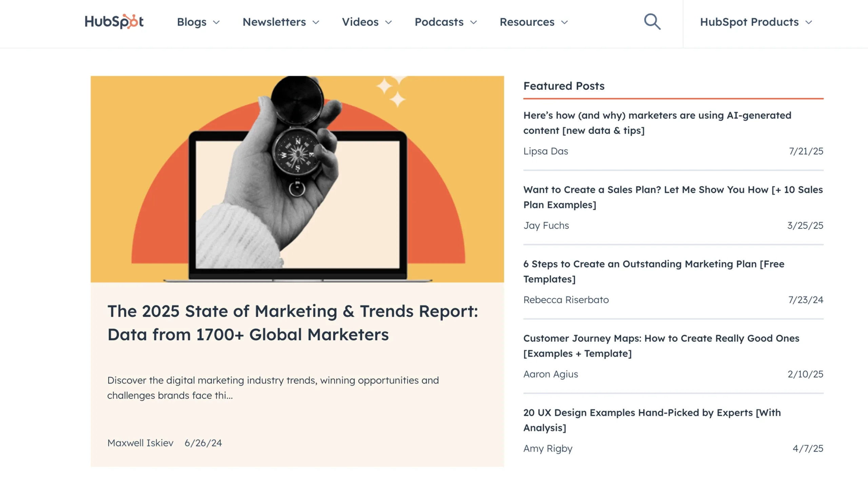Open the search magnifier icon
This screenshot has height=482, width=868.
coord(652,22)
